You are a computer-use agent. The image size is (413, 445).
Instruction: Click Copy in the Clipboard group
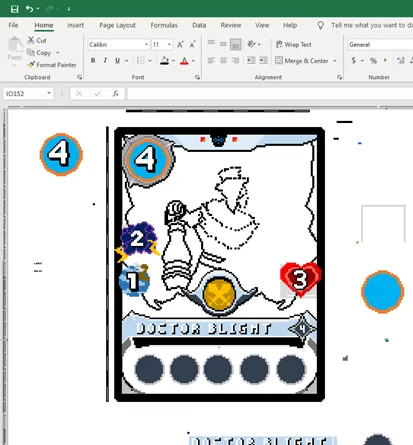(x=39, y=53)
